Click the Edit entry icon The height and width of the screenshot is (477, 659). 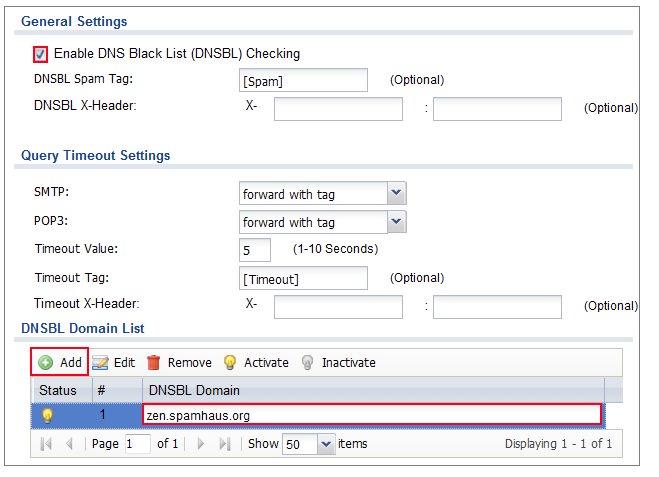pyautogui.click(x=101, y=362)
